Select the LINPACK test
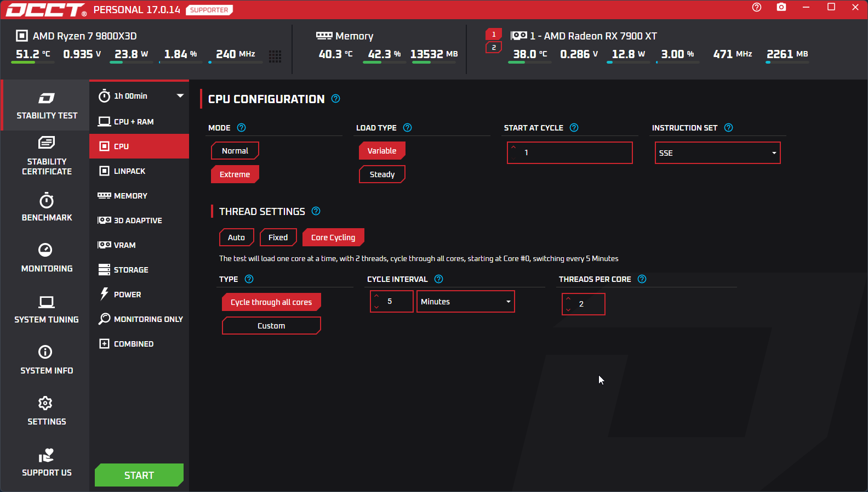The height and width of the screenshot is (492, 868). tap(139, 171)
